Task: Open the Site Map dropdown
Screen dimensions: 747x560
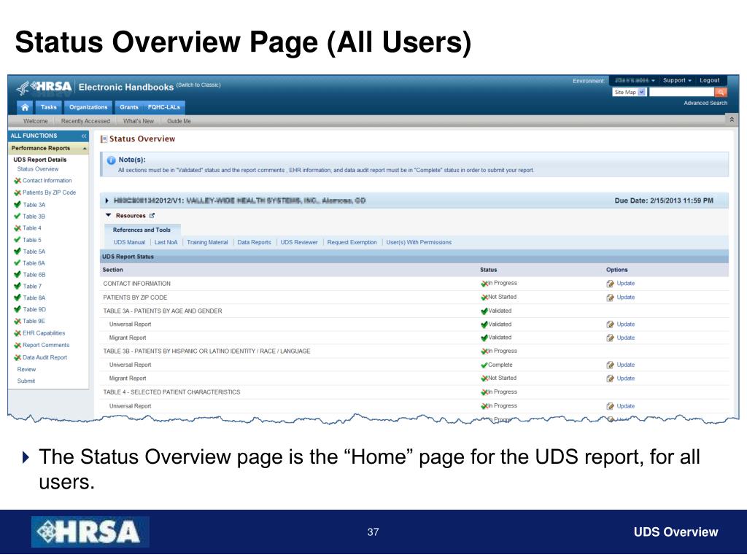Action: point(629,93)
